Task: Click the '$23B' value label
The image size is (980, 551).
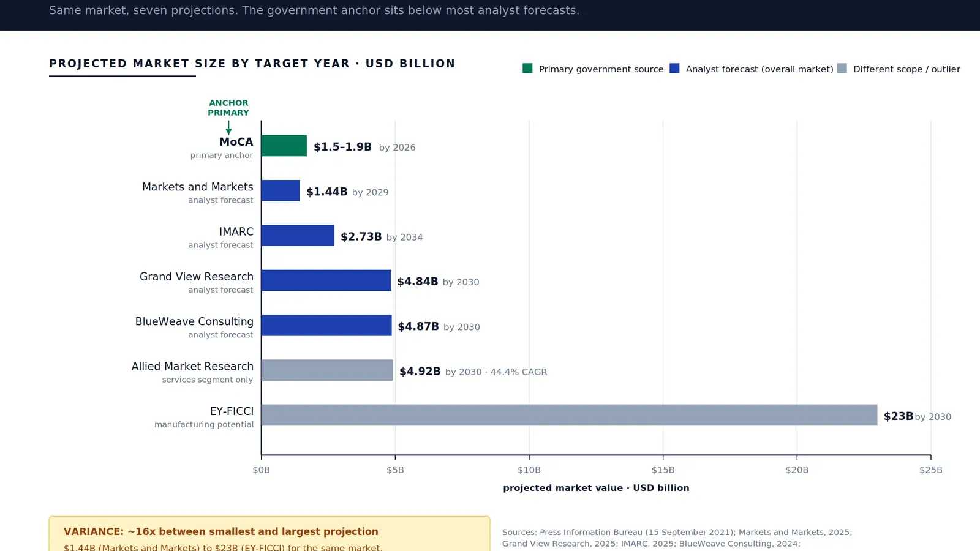Action: point(899,417)
